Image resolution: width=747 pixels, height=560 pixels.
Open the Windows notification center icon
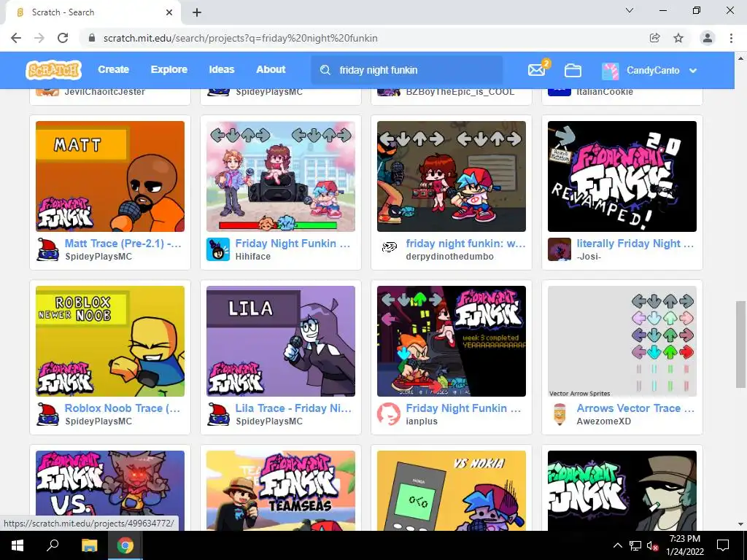[x=723, y=545]
